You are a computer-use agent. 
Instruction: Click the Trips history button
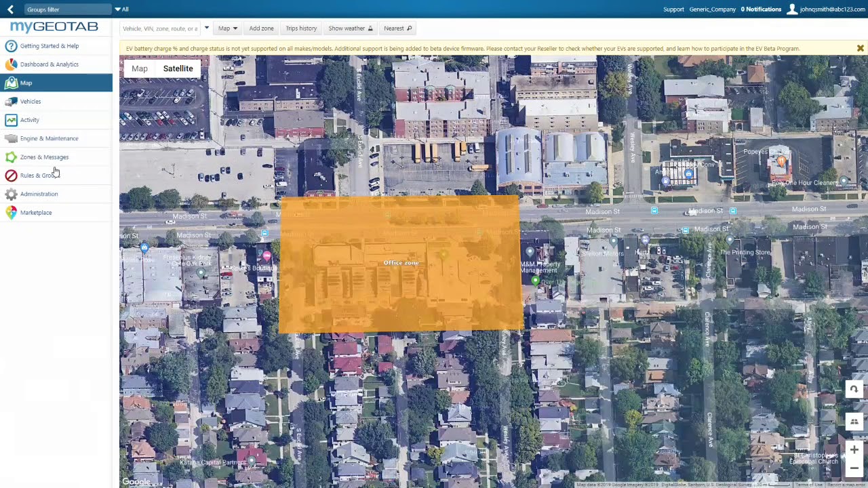(301, 28)
